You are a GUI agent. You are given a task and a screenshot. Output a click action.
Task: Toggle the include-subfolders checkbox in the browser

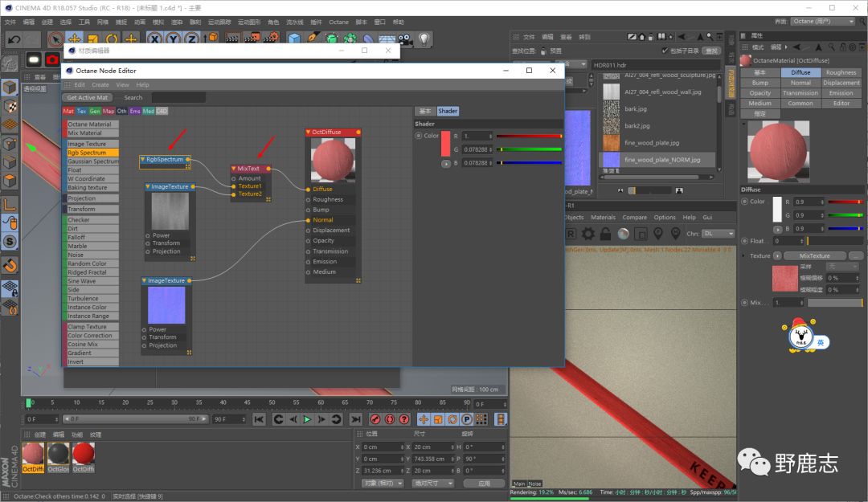click(665, 51)
